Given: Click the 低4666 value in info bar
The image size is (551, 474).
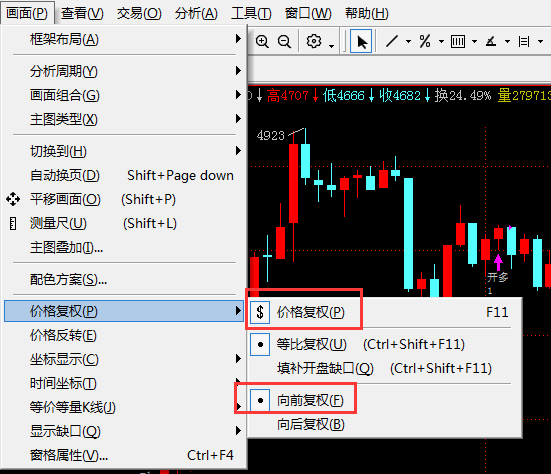Looking at the screenshot, I should click(x=344, y=95).
